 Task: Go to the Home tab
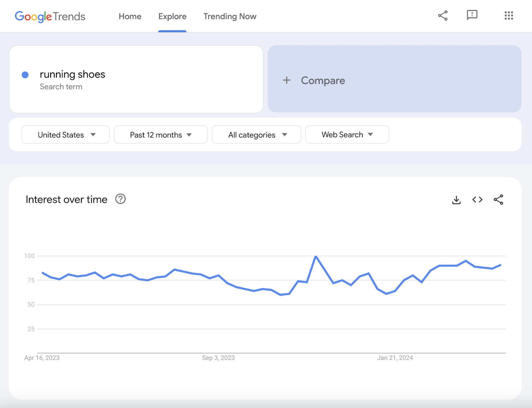tap(130, 16)
